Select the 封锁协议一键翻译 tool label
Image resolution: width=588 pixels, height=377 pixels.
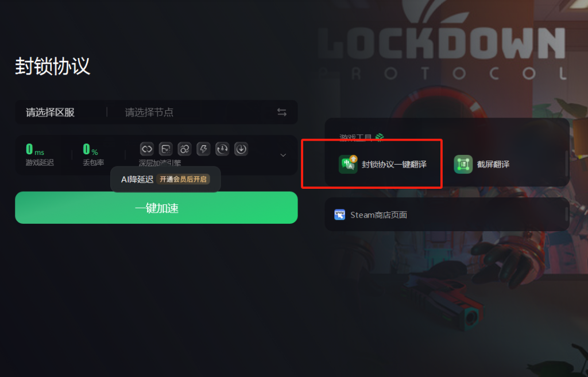tap(394, 164)
